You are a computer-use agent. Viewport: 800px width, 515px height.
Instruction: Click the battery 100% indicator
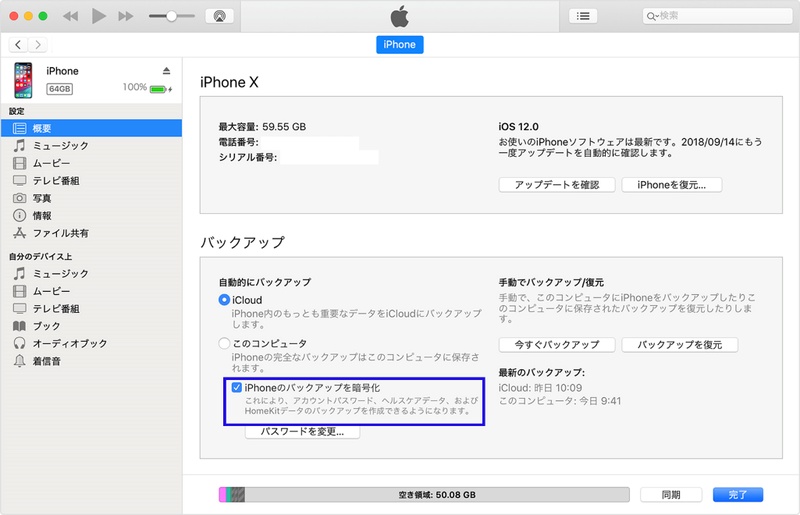[x=147, y=87]
